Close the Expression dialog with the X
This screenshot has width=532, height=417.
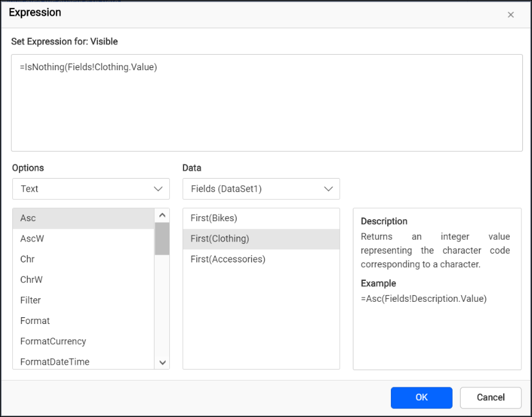(x=511, y=15)
